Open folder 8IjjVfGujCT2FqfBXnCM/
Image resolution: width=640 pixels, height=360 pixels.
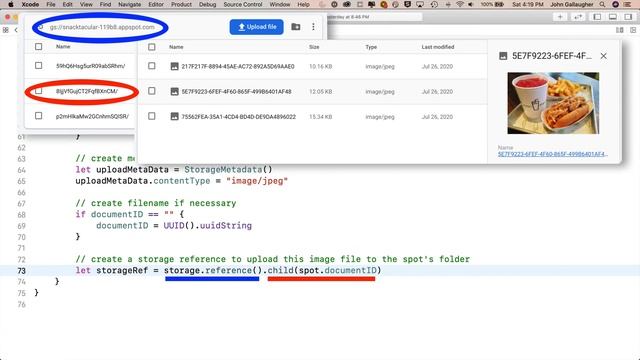click(x=87, y=91)
